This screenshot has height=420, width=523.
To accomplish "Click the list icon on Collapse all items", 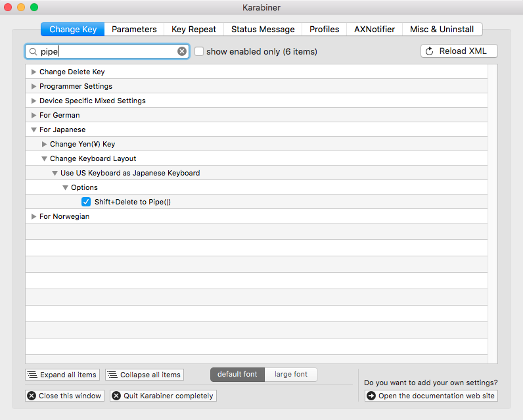I will pyautogui.click(x=112, y=375).
